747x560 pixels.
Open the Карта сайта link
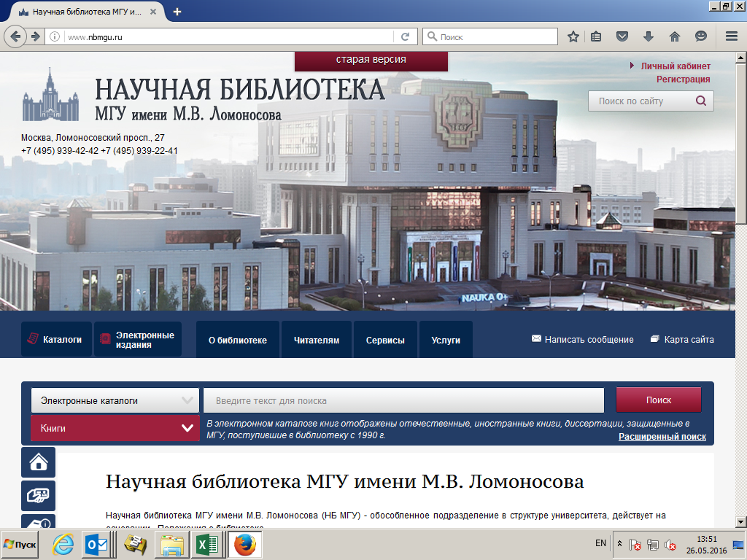pos(689,340)
